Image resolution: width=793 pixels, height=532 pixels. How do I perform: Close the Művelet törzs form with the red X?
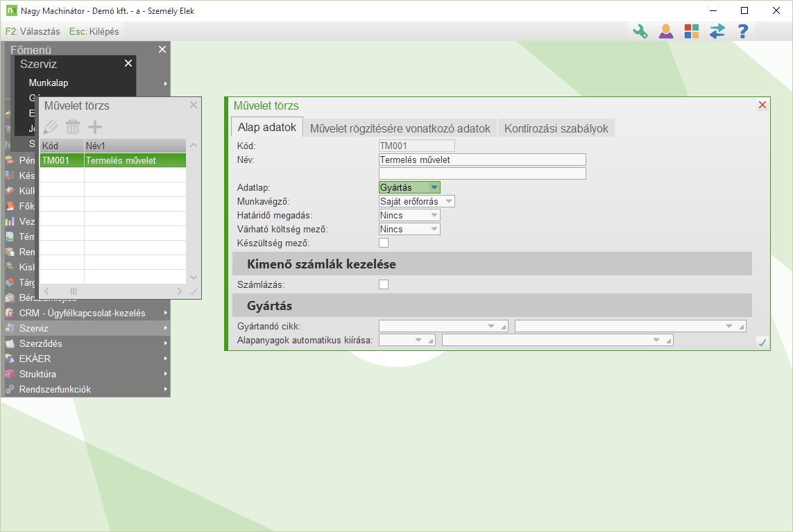click(762, 105)
